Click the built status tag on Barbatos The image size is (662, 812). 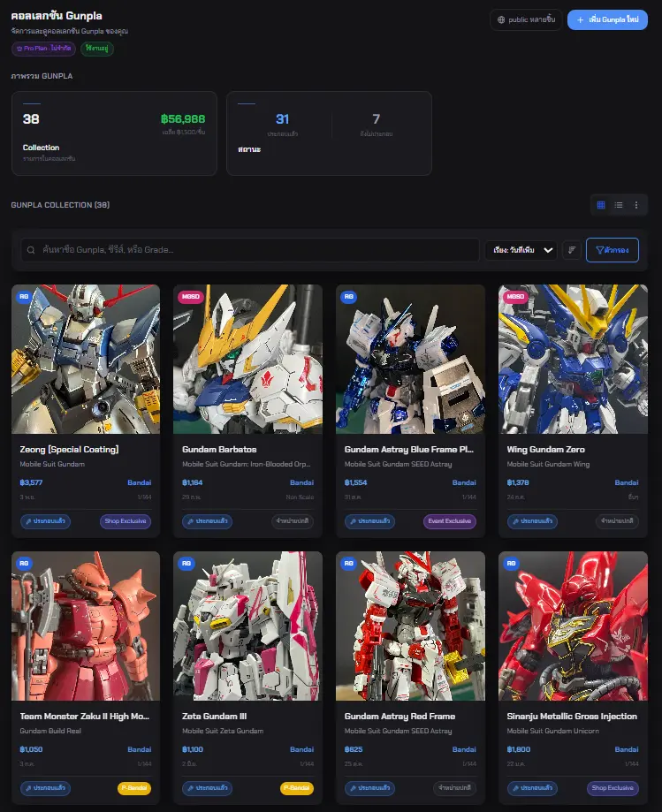pyautogui.click(x=207, y=521)
